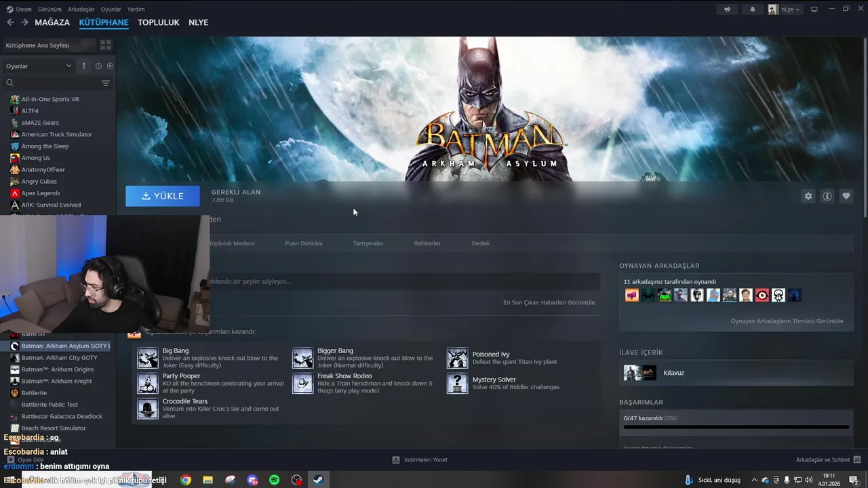This screenshot has height=488, width=868.
Task: Open the Crocodile Tears achievement icon
Action: click(x=148, y=408)
